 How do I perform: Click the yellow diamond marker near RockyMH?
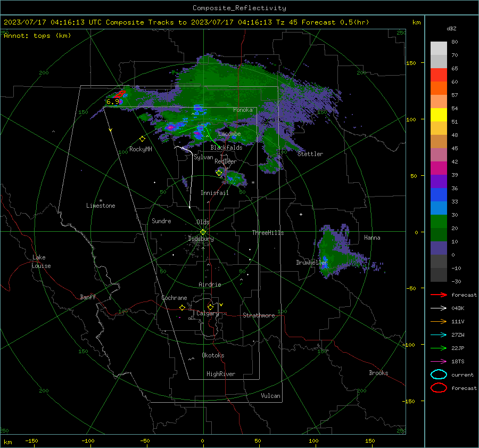(x=142, y=139)
